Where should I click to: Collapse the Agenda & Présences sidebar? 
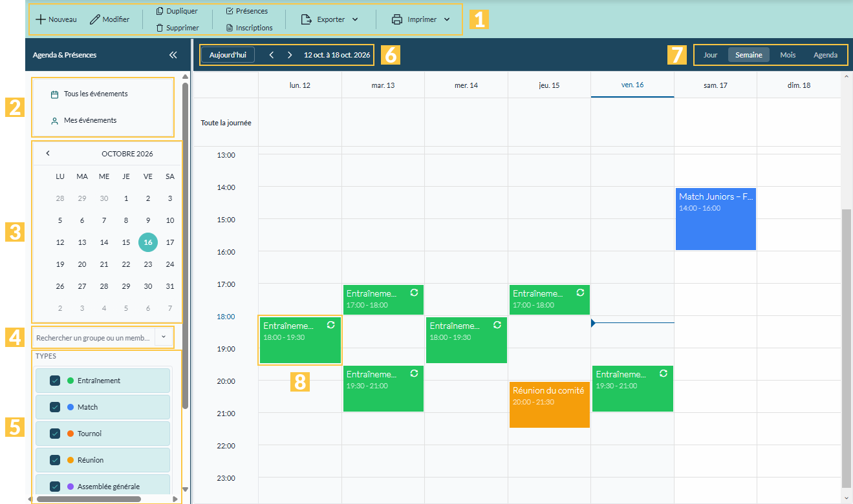point(173,55)
